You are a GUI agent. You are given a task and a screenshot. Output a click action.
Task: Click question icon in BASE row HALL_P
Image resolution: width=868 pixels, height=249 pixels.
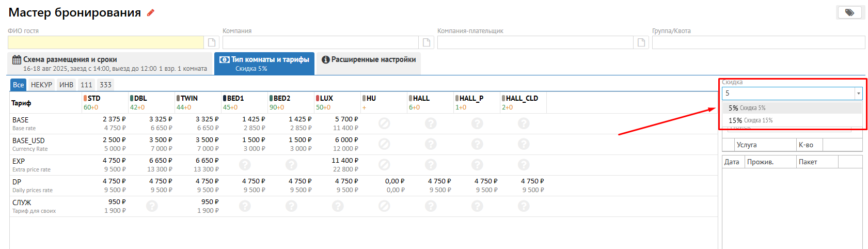pos(477,123)
